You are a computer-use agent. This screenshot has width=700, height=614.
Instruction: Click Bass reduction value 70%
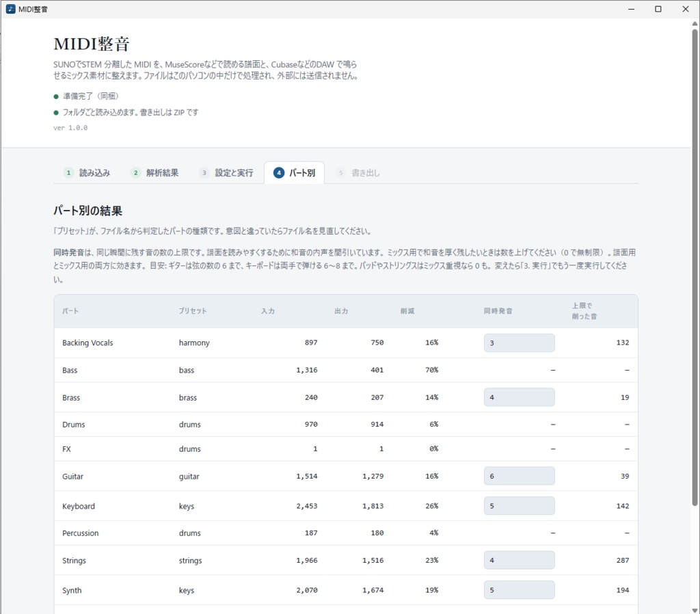point(432,370)
